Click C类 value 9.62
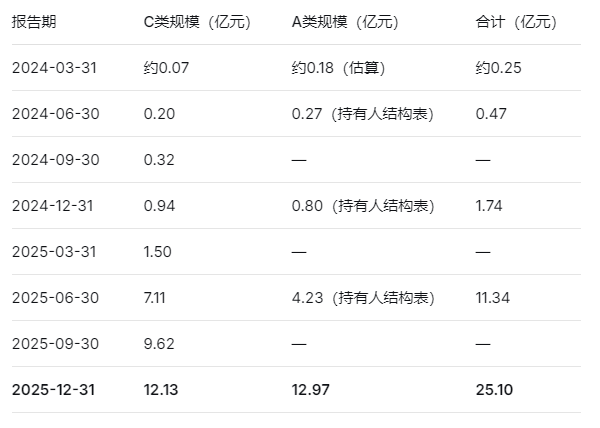 (159, 343)
